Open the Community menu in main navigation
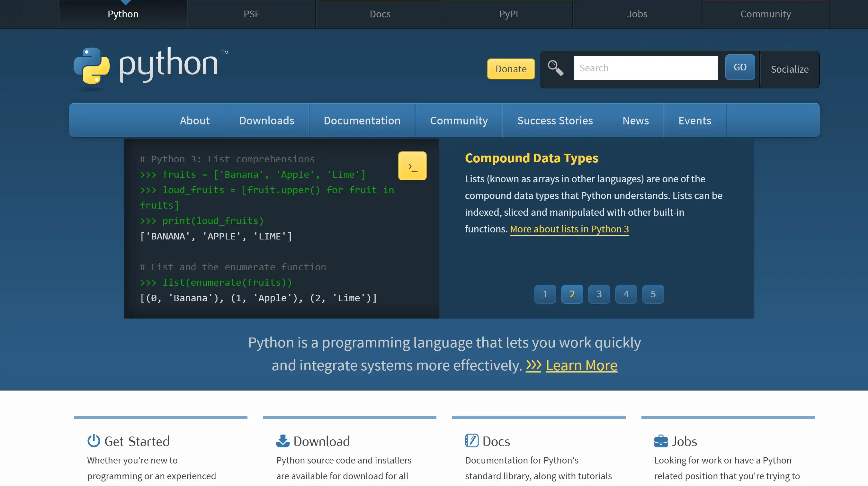The image size is (868, 486). click(x=459, y=120)
